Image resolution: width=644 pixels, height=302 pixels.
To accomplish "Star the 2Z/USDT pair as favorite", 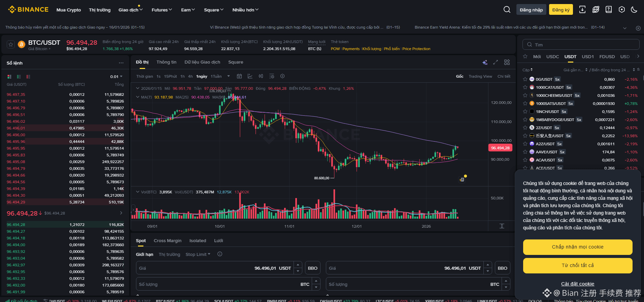I will 525,128.
